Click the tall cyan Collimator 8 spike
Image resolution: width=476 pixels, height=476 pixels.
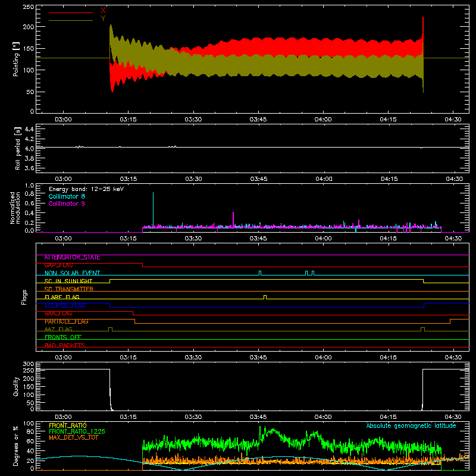tap(153, 209)
